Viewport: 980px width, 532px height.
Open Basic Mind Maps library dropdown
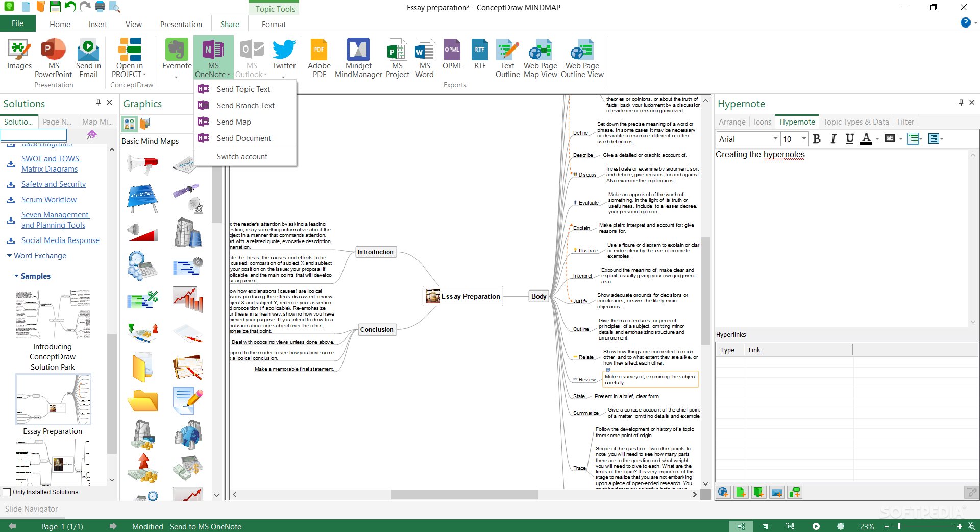tap(157, 141)
